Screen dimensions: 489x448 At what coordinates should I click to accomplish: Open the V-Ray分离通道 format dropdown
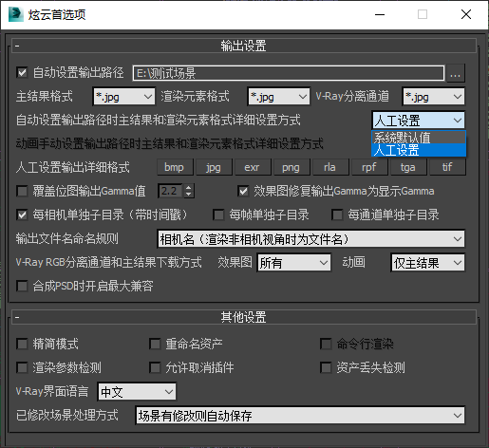coord(434,97)
